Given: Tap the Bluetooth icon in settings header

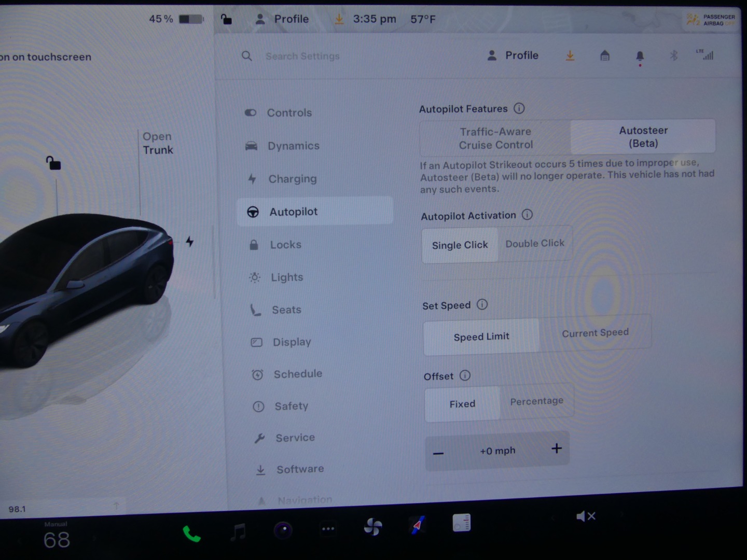Looking at the screenshot, I should click(x=674, y=55).
